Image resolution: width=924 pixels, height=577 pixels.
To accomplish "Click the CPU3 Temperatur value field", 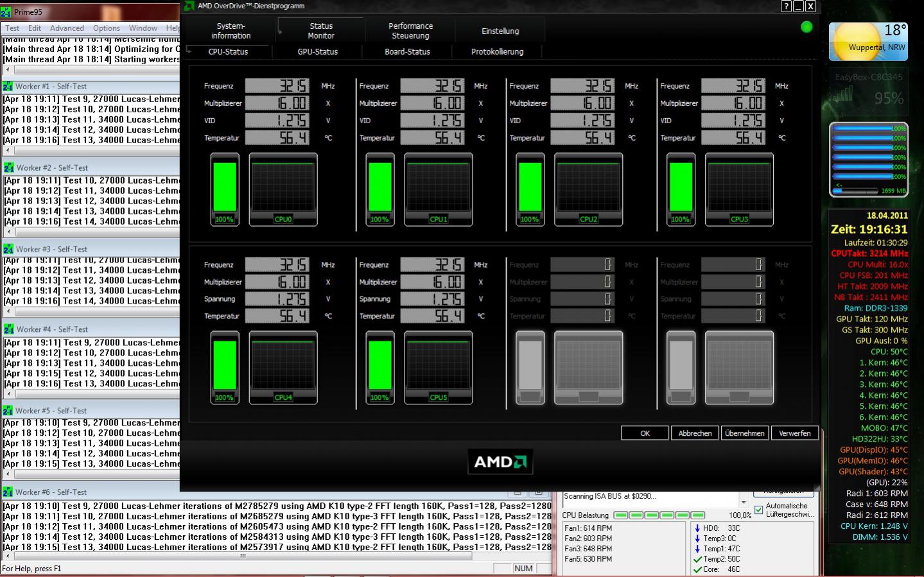I will click(x=733, y=137).
